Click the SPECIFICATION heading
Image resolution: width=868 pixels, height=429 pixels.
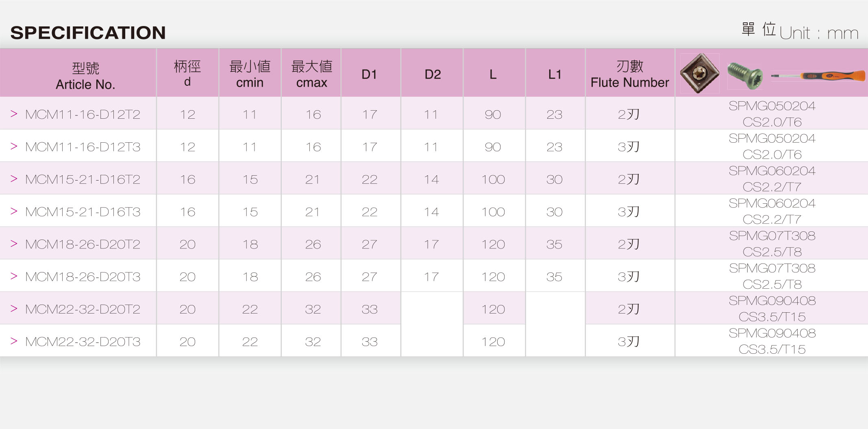click(x=88, y=33)
